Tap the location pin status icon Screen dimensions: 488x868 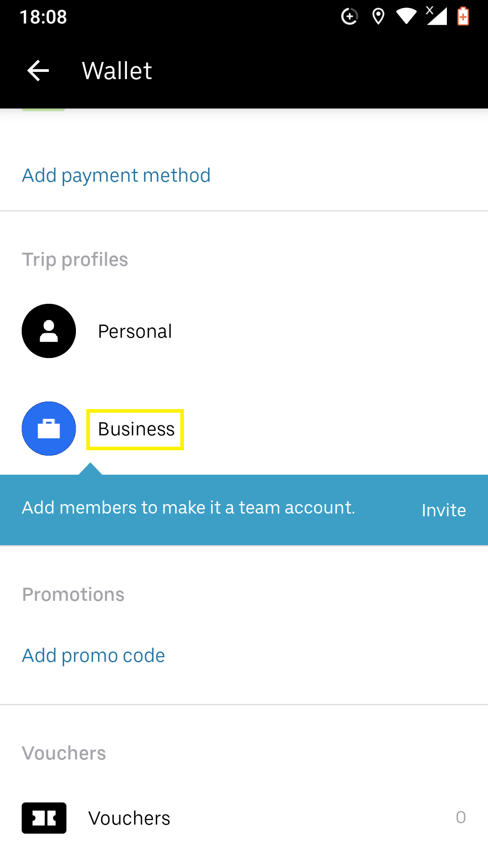pyautogui.click(x=378, y=17)
